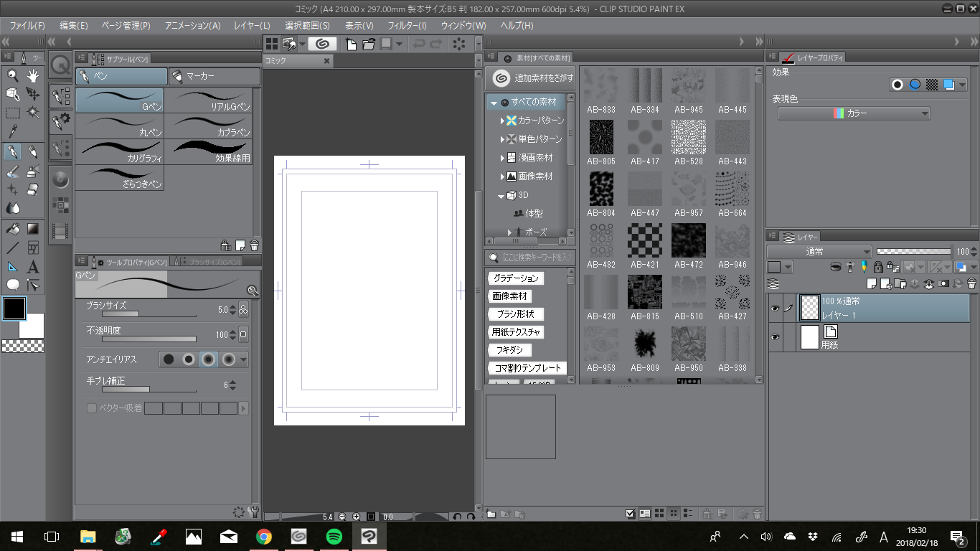Select the Fill bucket tool
Viewport: 980px width, 551px height.
pos(12,229)
